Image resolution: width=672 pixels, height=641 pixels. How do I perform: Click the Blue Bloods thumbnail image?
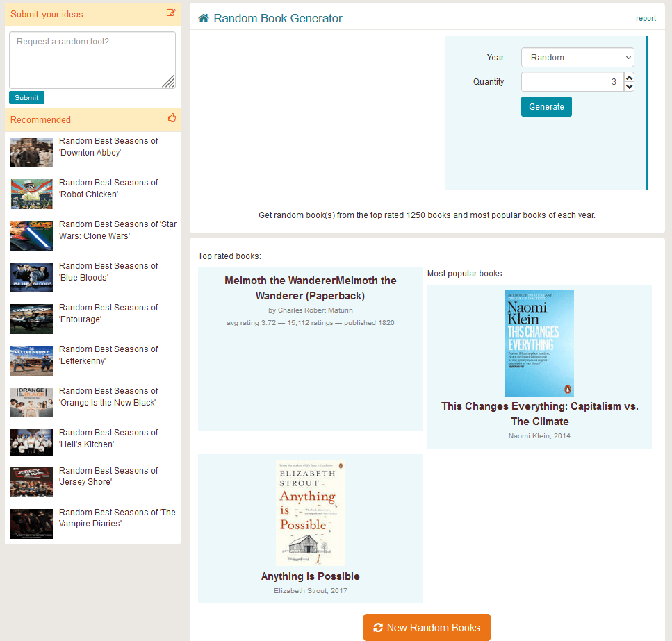point(32,277)
